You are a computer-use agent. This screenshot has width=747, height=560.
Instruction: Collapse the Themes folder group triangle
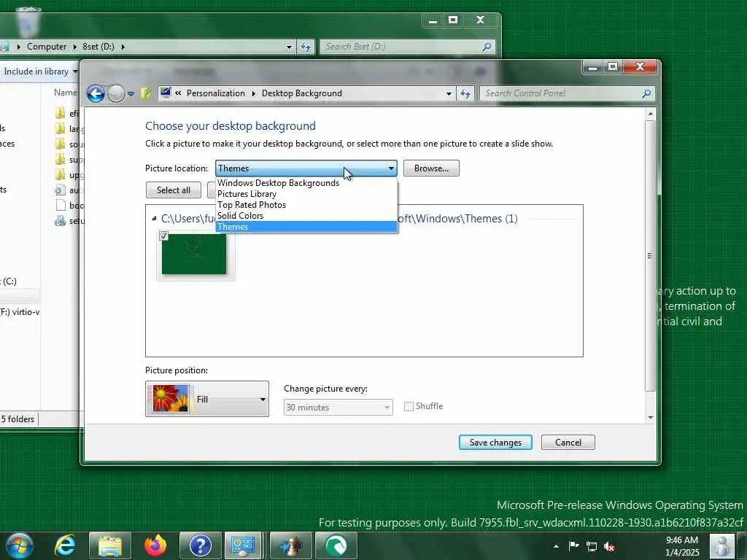[154, 219]
